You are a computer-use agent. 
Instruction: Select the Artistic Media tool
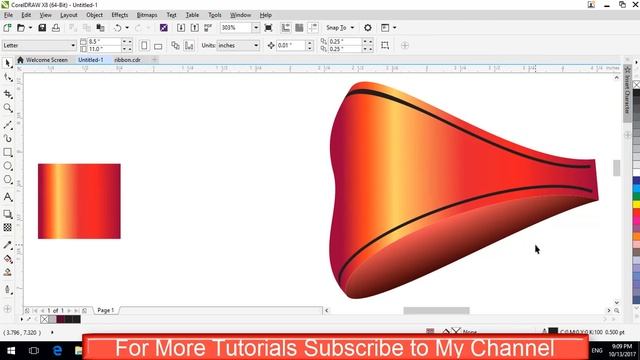[x=7, y=138]
